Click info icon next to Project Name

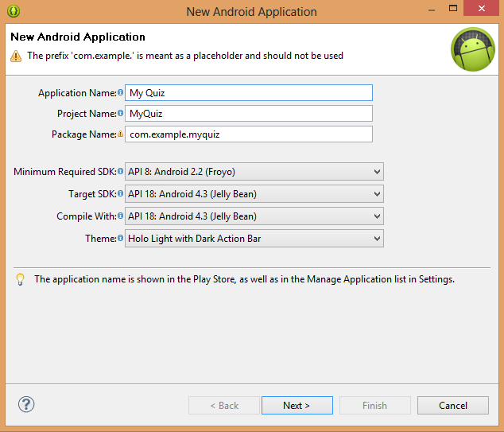120,113
